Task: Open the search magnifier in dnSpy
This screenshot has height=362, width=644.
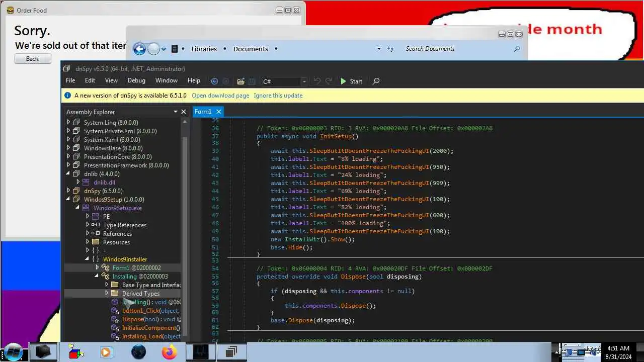Action: click(376, 81)
